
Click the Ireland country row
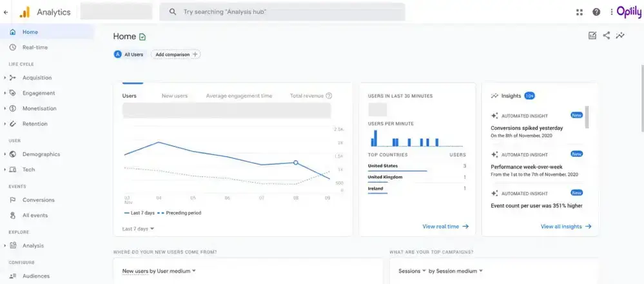pyautogui.click(x=417, y=188)
